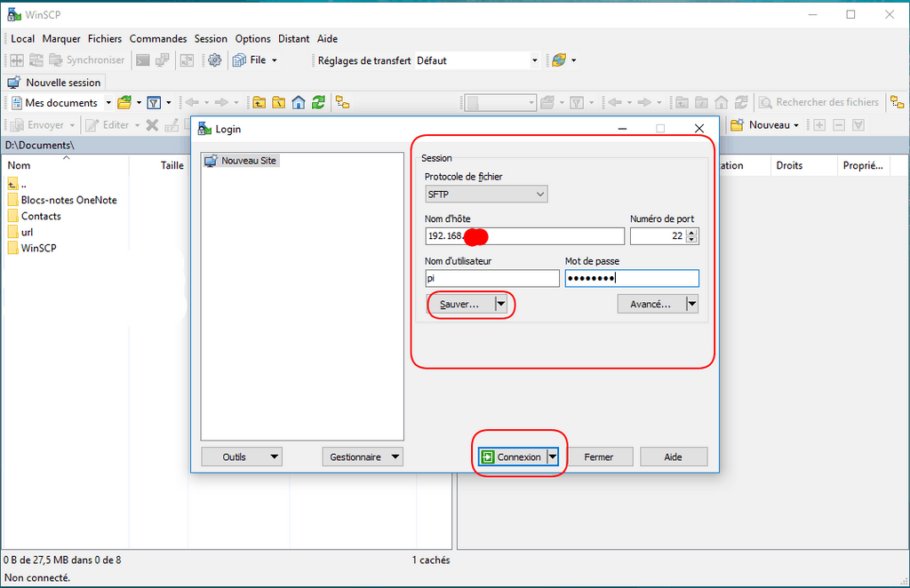Screen dimensions: 910x588
Task: Sort by the Nom column header
Action: [66, 165]
